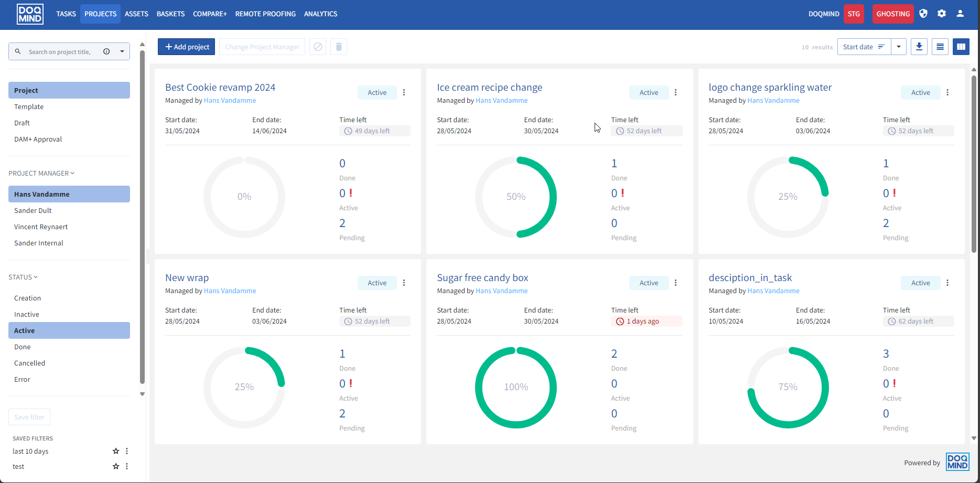The width and height of the screenshot is (980, 483).
Task: Click into the project title search field
Action: point(60,52)
